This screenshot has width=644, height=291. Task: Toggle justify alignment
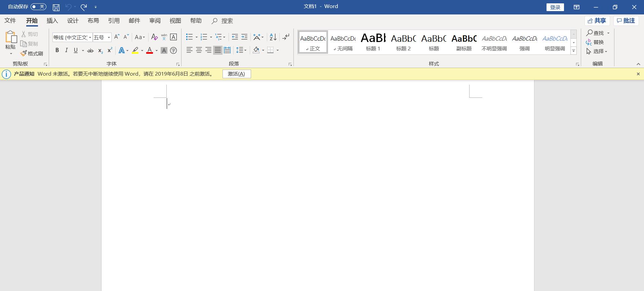point(218,50)
